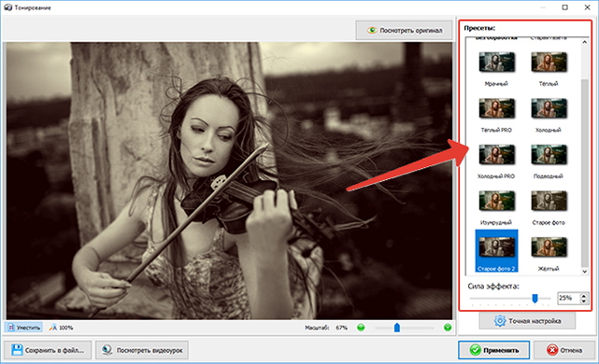
Task: Click the presets list scroll-down arrow
Action: [x=584, y=272]
